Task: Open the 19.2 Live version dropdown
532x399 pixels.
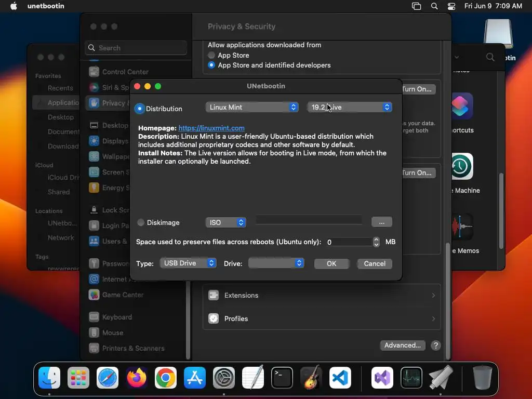Action: [350, 107]
